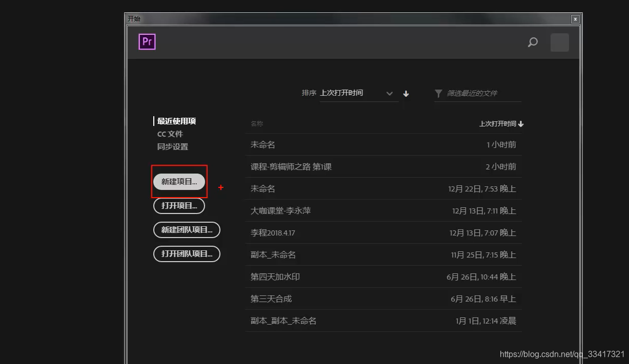Sort by the 名称 column header
This screenshot has height=364, width=629.
click(257, 124)
